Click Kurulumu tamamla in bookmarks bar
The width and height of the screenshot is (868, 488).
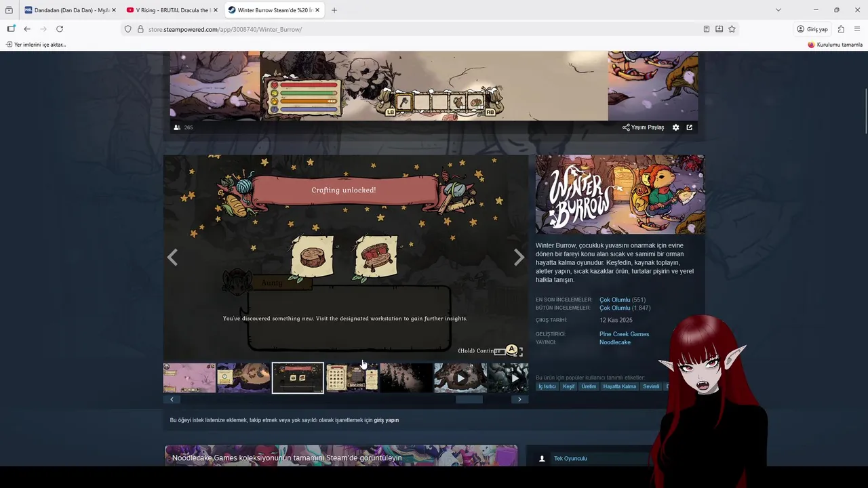point(835,45)
